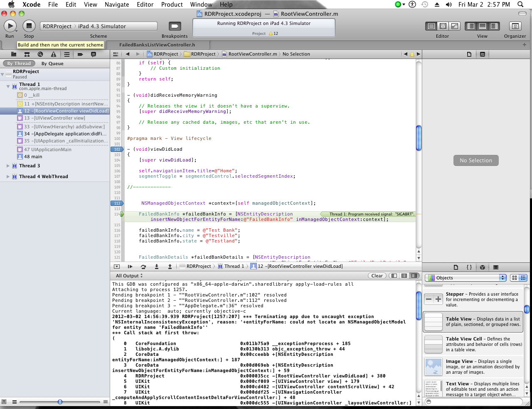Go forward in editor history
Screen dimensions: 532x409
coord(138,54)
